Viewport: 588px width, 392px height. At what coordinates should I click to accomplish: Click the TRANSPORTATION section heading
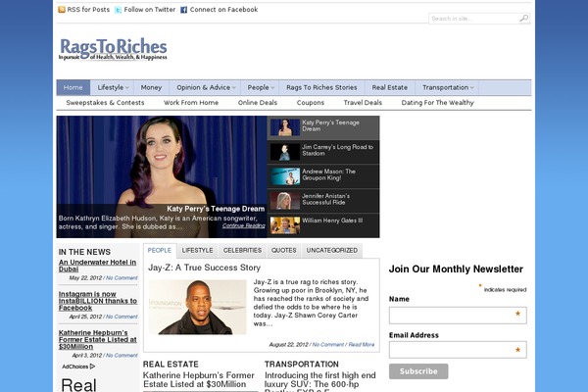pyautogui.click(x=302, y=364)
